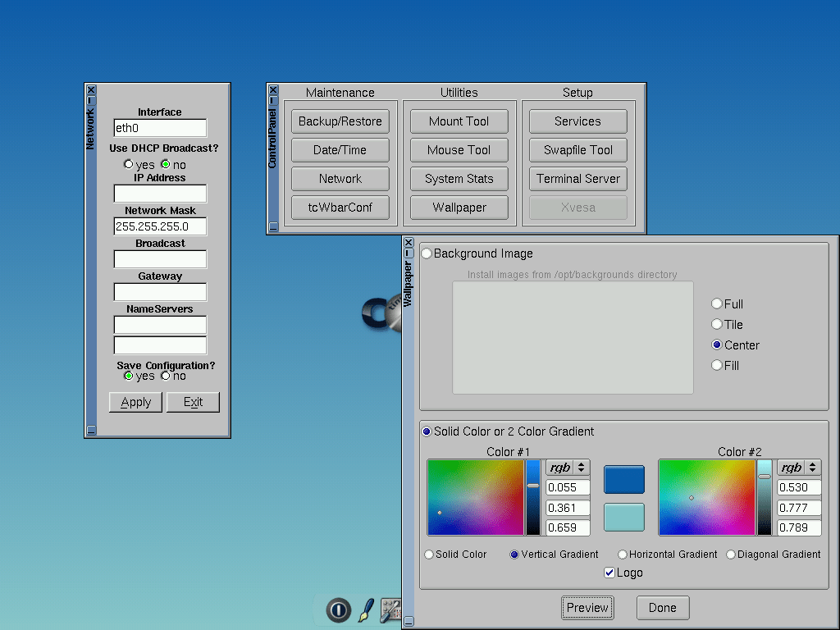Open the rgb color mode dropdown for Color #1
This screenshot has width=840, height=630.
click(x=568, y=467)
